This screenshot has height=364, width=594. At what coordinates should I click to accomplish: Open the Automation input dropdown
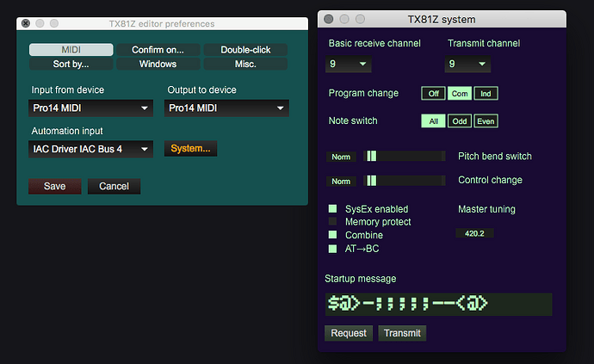tap(90, 149)
